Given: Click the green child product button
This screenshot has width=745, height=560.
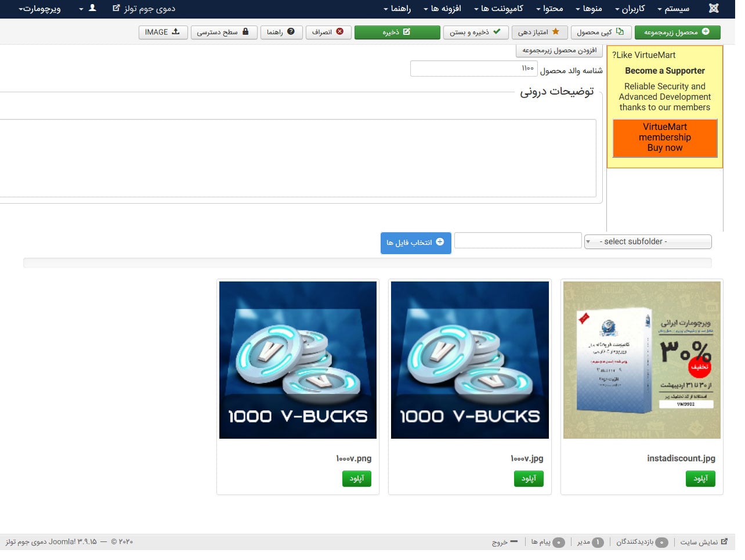Looking at the screenshot, I should tap(677, 32).
